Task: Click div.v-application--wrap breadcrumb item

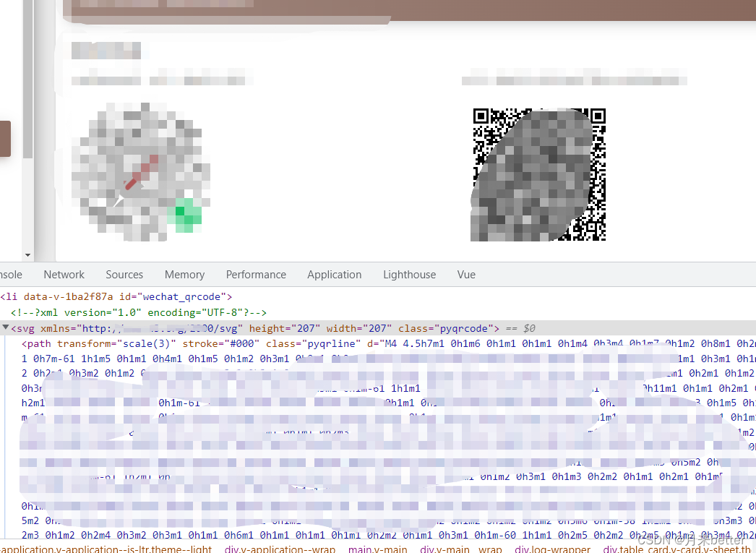Action: click(x=280, y=549)
